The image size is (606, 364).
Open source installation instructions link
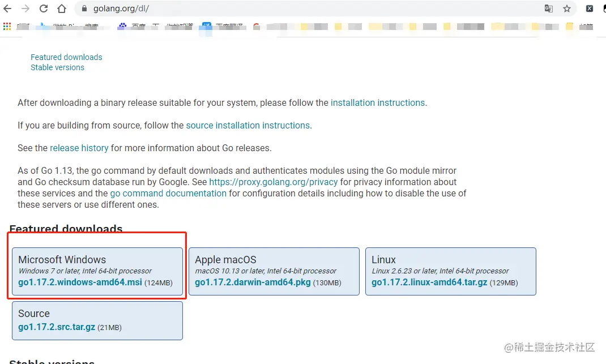tap(247, 126)
